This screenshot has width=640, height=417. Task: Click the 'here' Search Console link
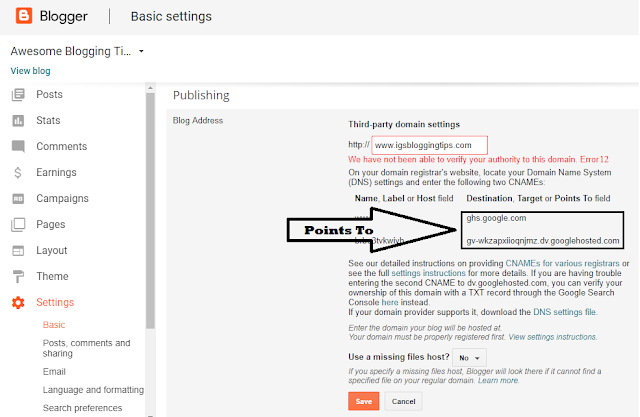[x=390, y=303]
